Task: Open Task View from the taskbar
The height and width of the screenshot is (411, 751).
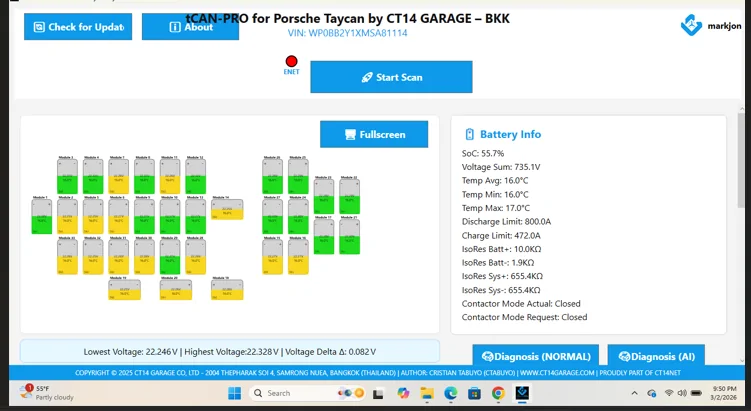Action: click(378, 394)
